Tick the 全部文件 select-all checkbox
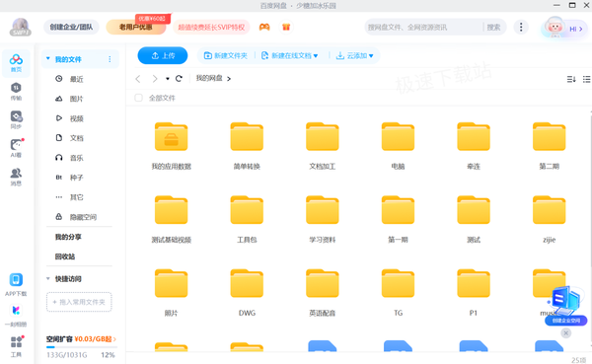This screenshot has width=592, height=364. click(138, 98)
